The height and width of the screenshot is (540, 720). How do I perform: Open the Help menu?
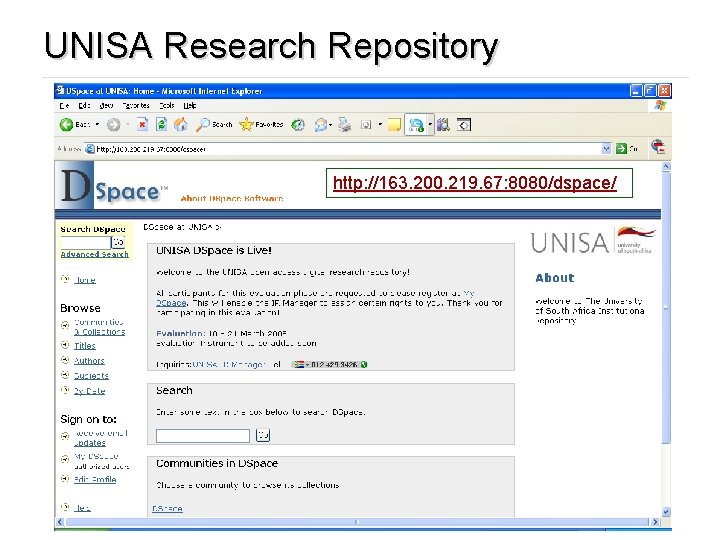pyautogui.click(x=190, y=106)
